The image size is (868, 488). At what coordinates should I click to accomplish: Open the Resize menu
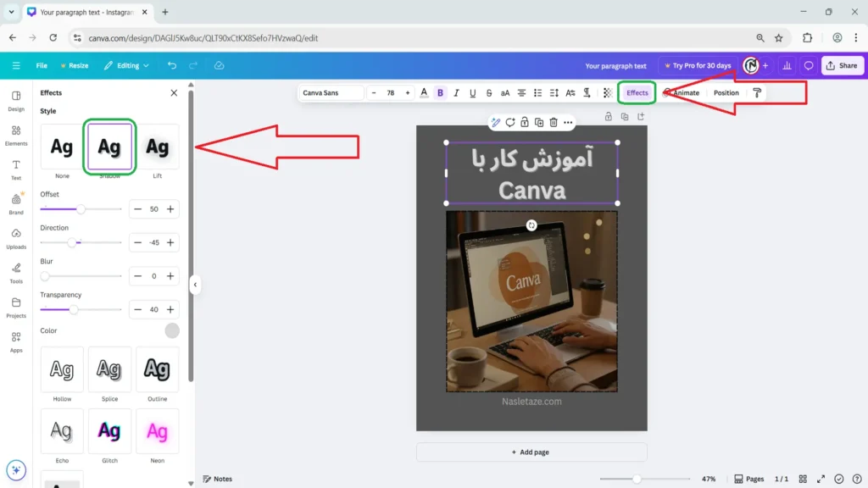coord(75,65)
